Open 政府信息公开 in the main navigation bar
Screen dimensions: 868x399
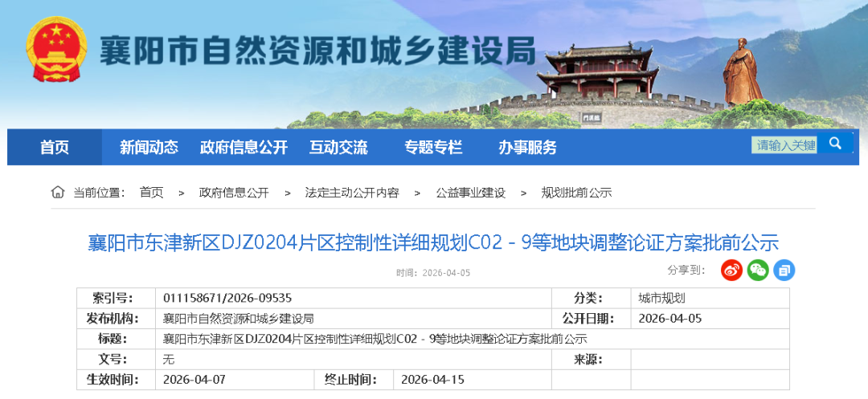tap(244, 148)
